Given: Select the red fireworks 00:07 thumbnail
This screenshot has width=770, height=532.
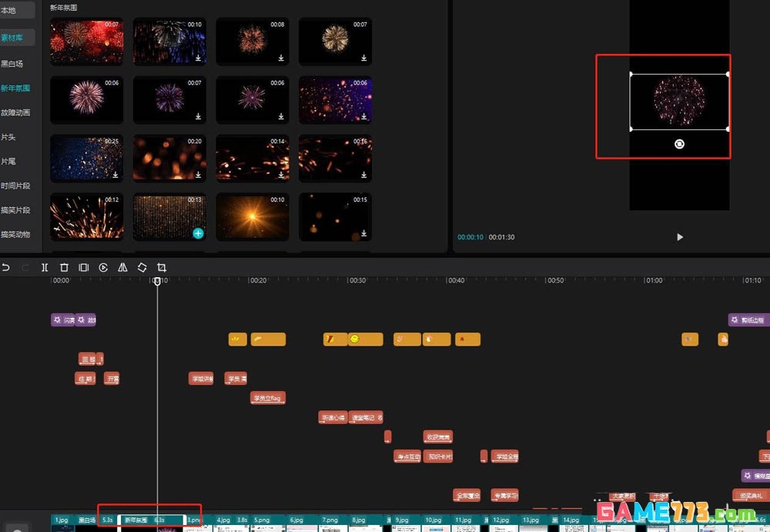Looking at the screenshot, I should (x=86, y=41).
